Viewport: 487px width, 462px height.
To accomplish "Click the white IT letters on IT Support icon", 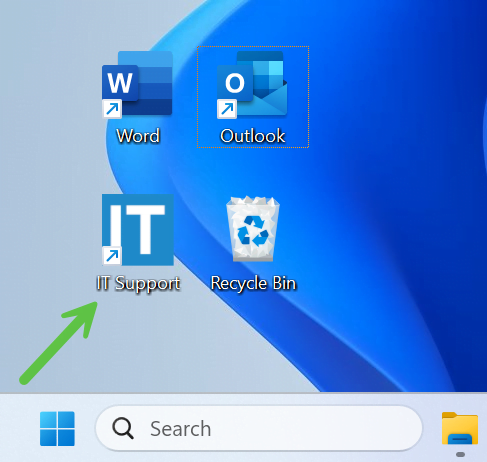I will [137, 229].
